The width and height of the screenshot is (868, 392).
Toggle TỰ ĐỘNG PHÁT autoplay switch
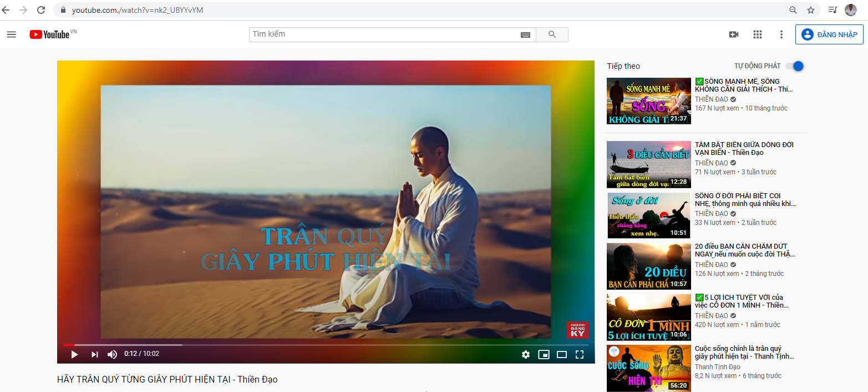[x=794, y=66]
